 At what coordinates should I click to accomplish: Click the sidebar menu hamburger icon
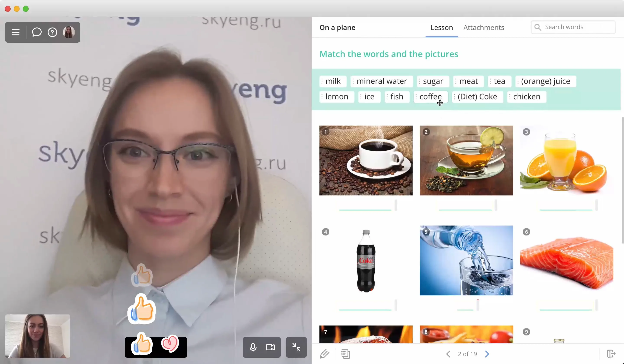click(15, 32)
